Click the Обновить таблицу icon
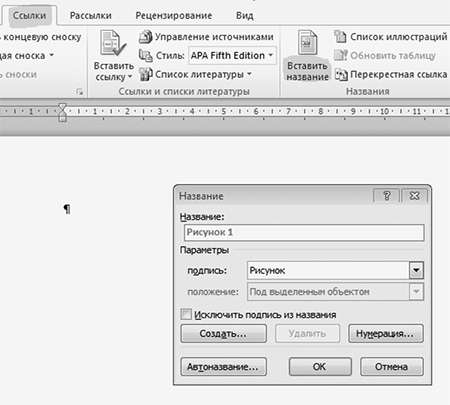The height and width of the screenshot is (405, 450). click(340, 55)
